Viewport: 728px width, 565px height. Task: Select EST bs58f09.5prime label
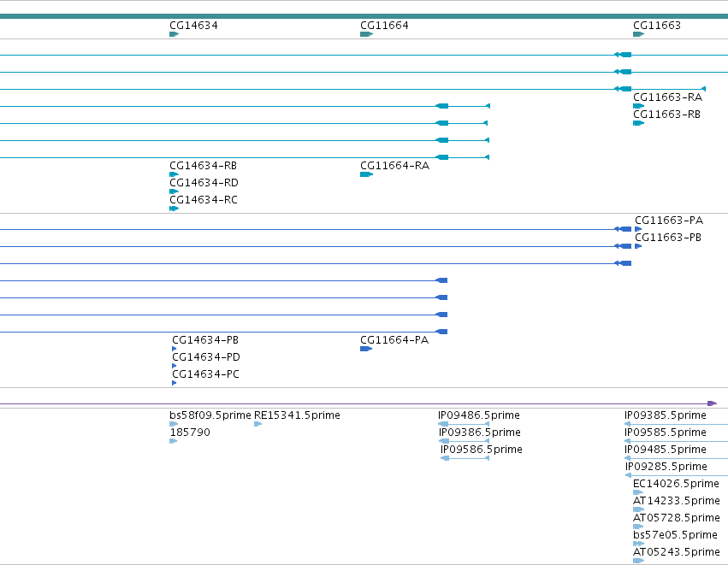(210, 415)
